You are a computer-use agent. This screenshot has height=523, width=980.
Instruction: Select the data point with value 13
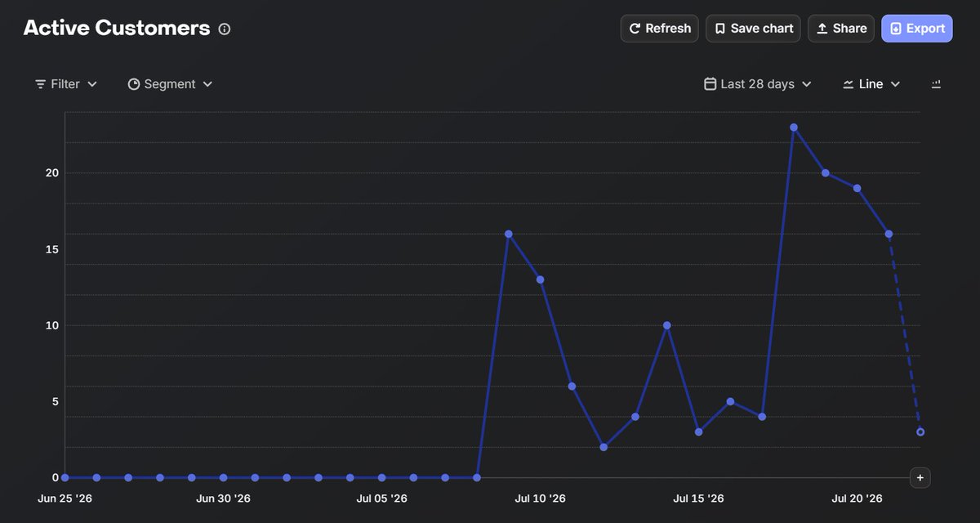click(x=540, y=279)
